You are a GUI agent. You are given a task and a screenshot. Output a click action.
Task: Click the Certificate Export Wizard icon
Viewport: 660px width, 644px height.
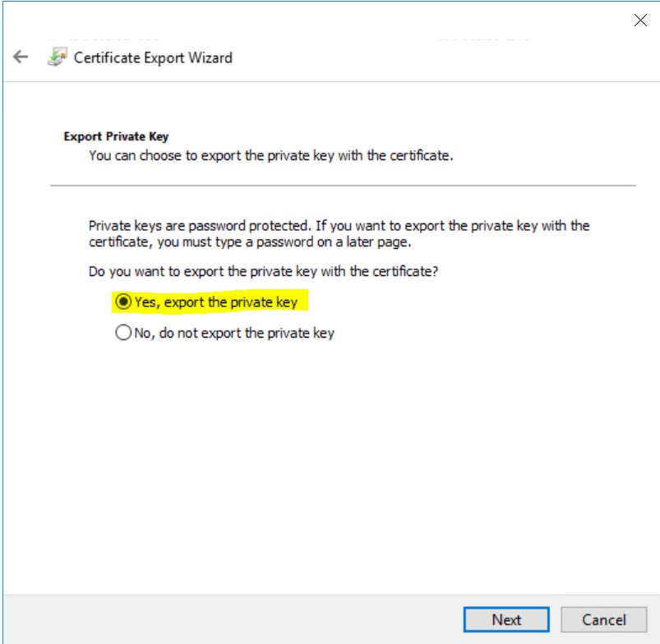click(x=58, y=57)
